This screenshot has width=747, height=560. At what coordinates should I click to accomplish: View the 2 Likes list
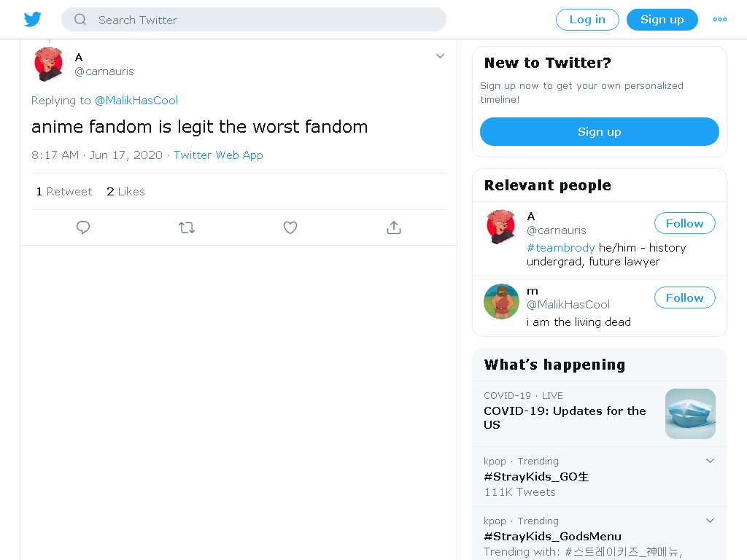125,192
